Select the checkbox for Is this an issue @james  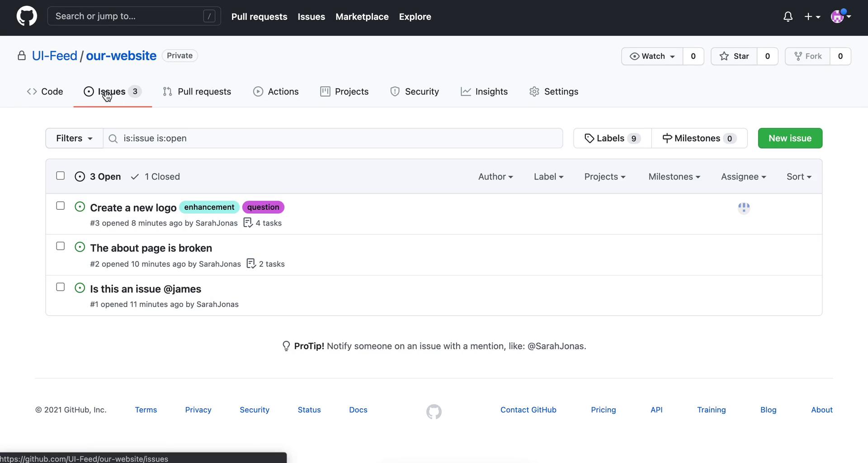[60, 287]
